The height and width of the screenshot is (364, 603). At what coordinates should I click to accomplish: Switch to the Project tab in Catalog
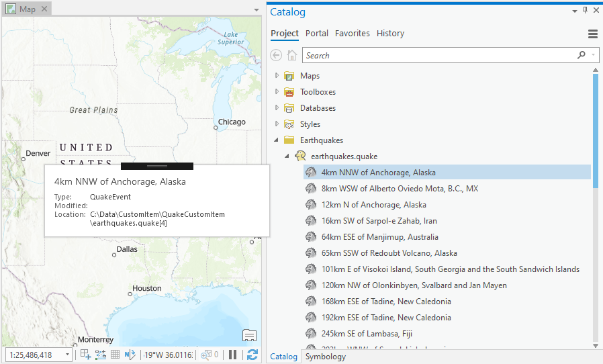pos(285,34)
